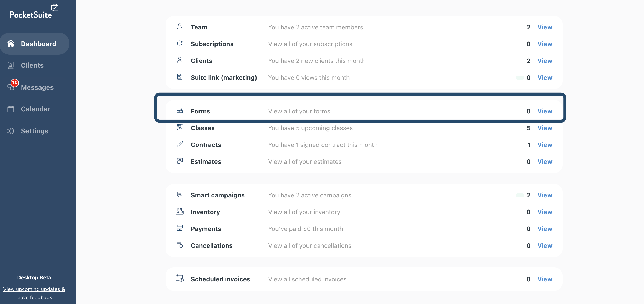Open the View link for Team

(545, 27)
